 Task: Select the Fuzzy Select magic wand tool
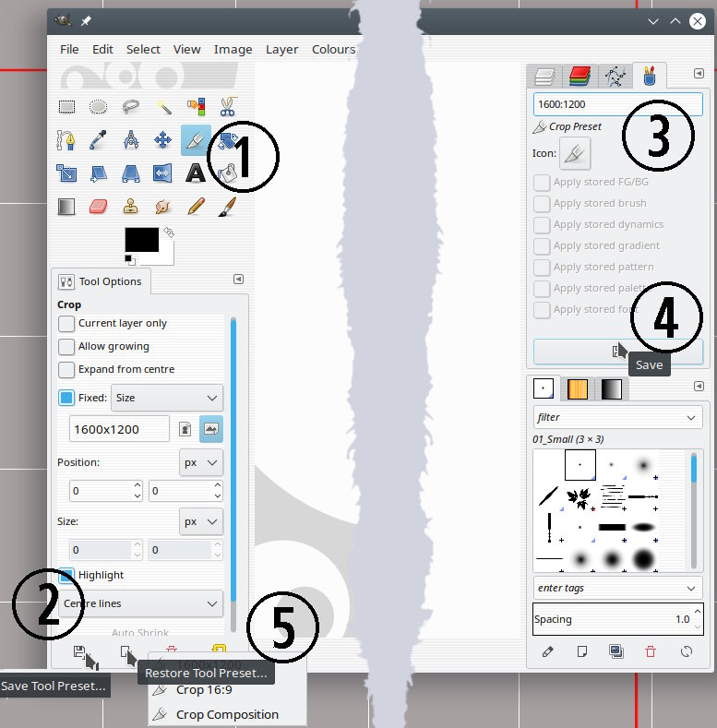[162, 107]
